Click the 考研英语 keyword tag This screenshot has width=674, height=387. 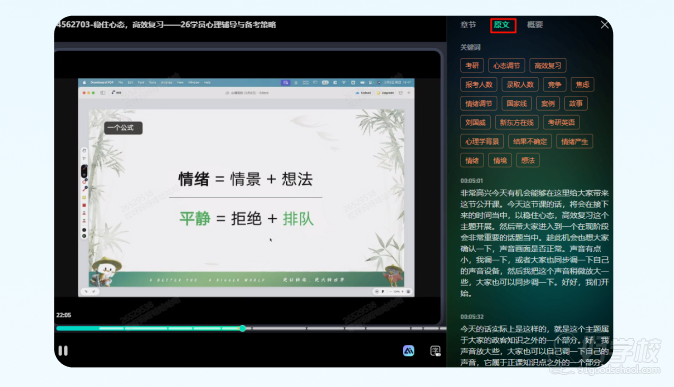[561, 123]
